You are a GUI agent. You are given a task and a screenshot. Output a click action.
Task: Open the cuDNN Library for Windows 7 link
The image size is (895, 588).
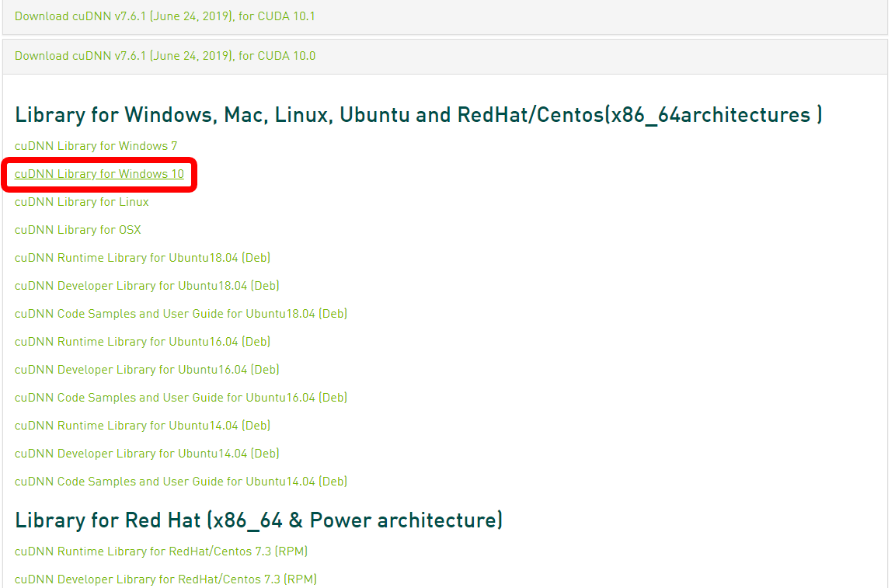coord(96,145)
